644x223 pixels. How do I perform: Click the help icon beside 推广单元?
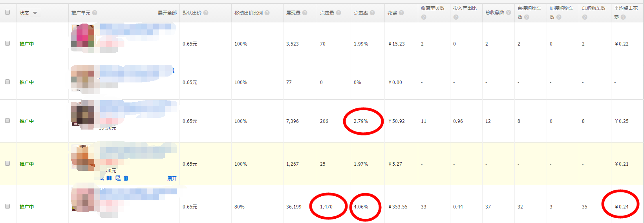pos(95,13)
